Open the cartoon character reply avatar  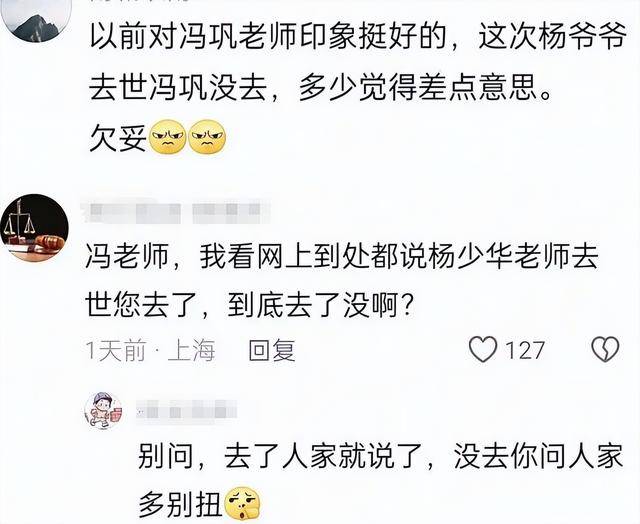[104, 411]
